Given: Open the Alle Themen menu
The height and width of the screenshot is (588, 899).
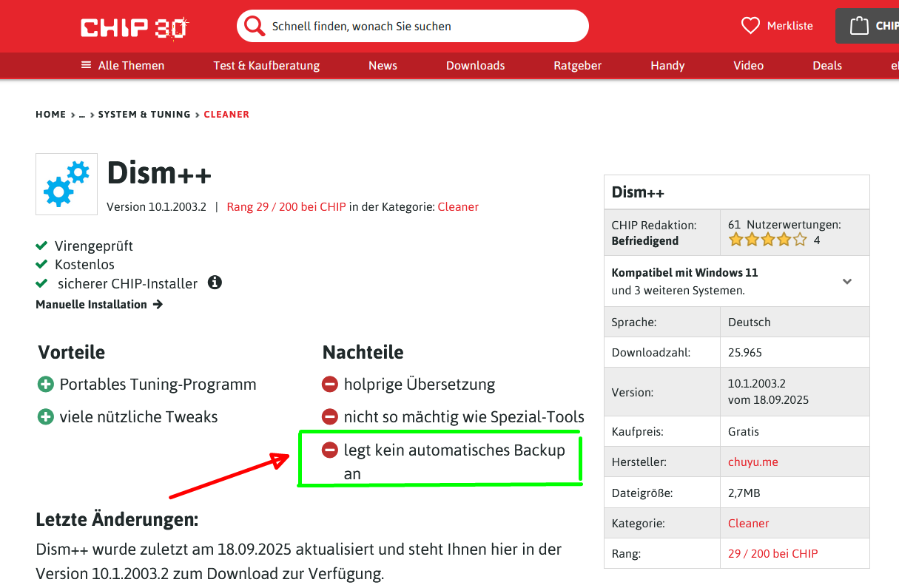Looking at the screenshot, I should coord(123,65).
